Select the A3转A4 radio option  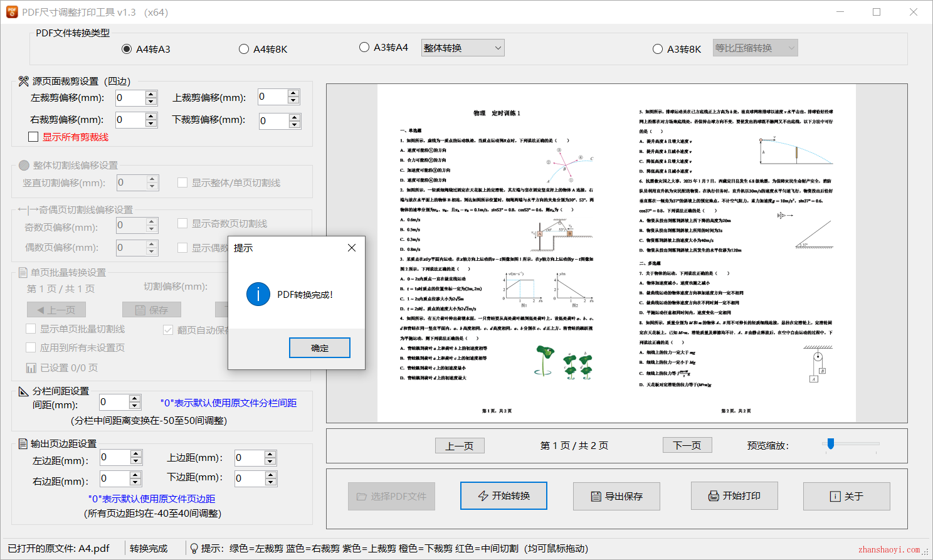coord(364,47)
